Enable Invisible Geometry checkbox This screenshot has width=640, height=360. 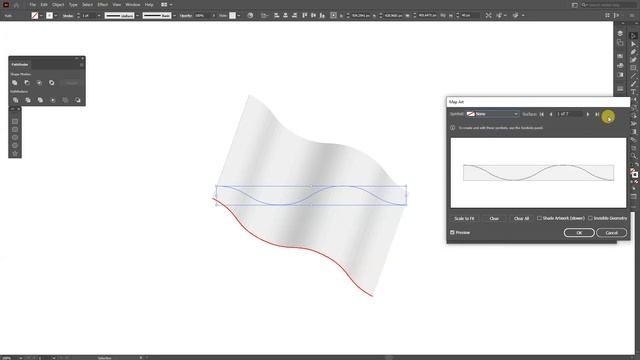point(590,218)
